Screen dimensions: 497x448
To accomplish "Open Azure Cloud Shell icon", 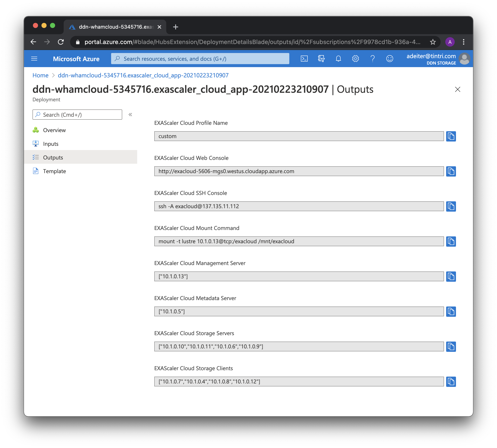I will [304, 59].
